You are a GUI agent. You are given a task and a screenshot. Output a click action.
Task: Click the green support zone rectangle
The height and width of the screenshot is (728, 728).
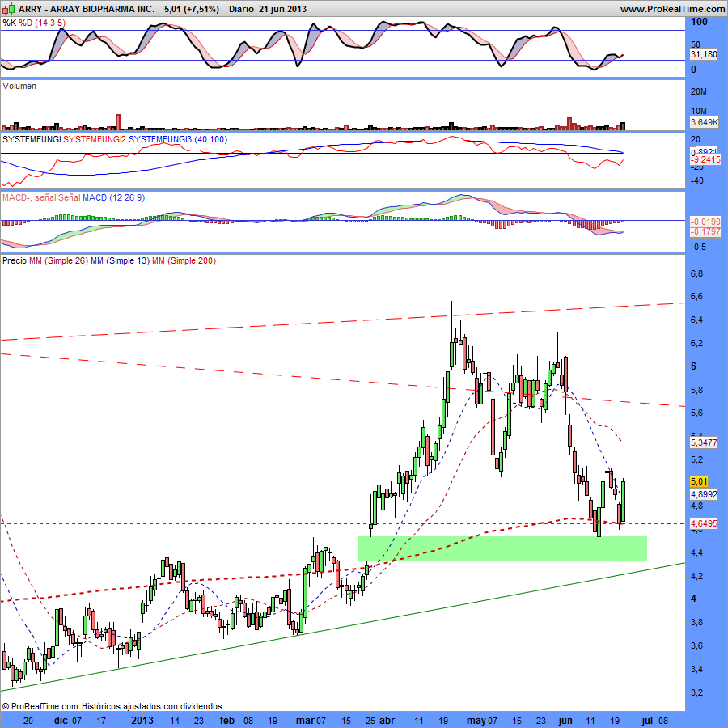[x=502, y=548]
